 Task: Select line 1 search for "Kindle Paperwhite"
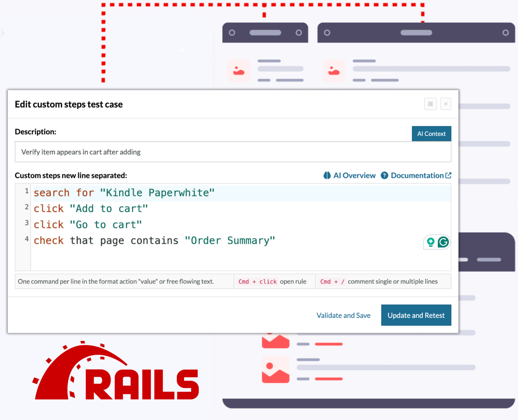(124, 193)
